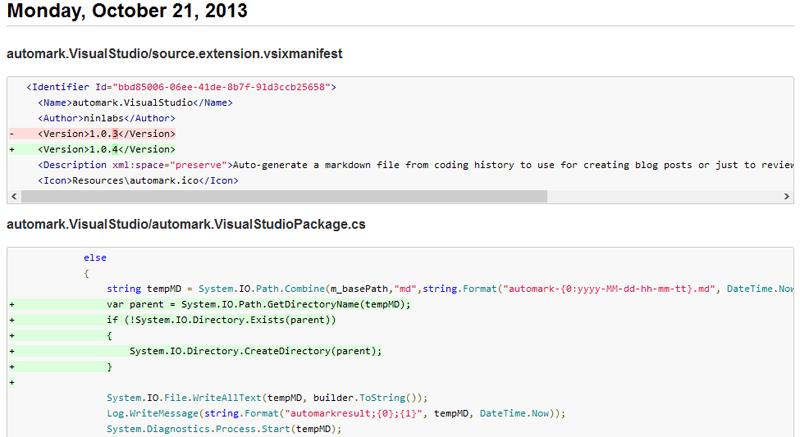Click the Author ninlabs line
Image resolution: width=800 pixels, height=437 pixels.
(106, 118)
